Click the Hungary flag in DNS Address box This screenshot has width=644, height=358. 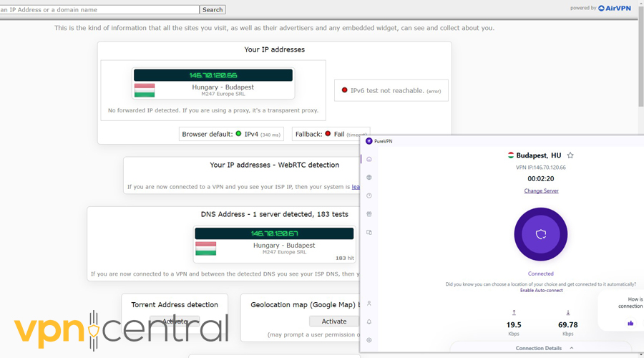click(206, 248)
